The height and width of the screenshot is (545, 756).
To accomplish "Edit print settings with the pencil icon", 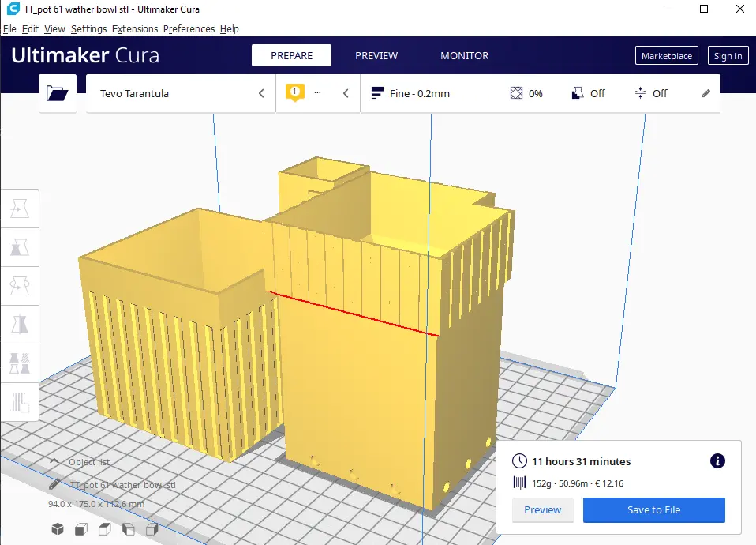I will click(705, 93).
